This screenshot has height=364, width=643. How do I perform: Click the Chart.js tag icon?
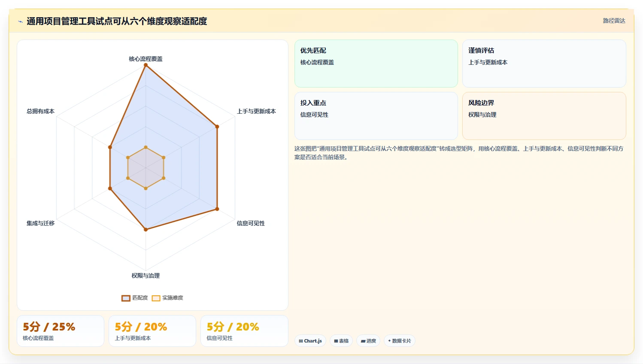click(301, 341)
